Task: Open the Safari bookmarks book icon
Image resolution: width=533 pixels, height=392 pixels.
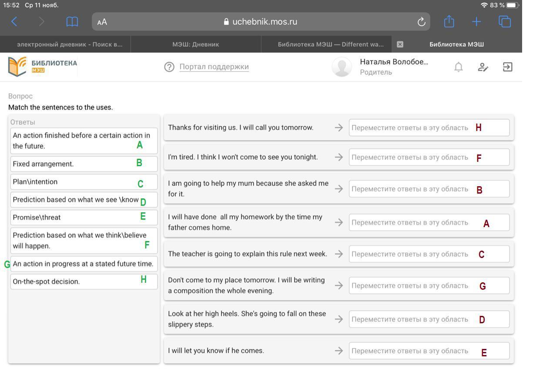Action: [x=72, y=22]
